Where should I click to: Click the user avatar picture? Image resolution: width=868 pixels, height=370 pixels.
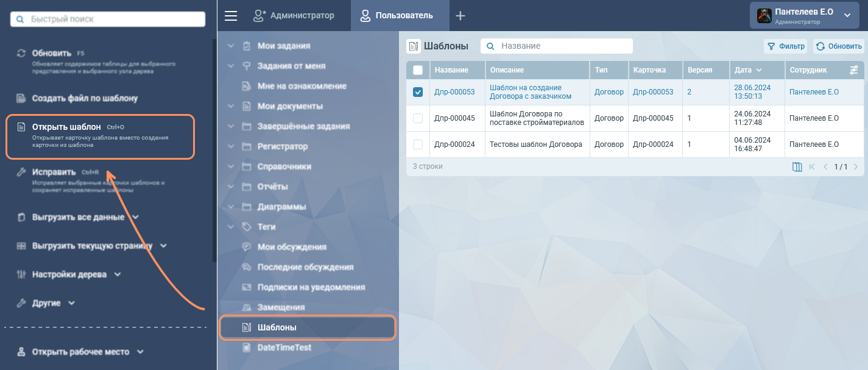764,16
